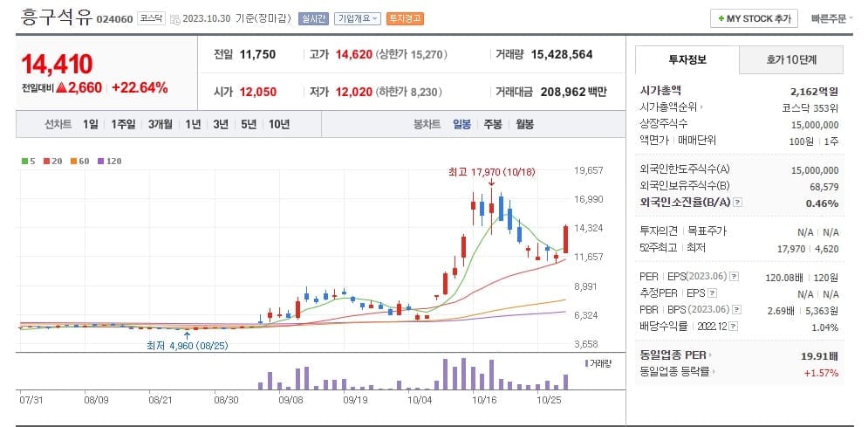Click the calendar icon beside 2023.10.30 date
This screenshot has height=427, width=868.
(175, 19)
